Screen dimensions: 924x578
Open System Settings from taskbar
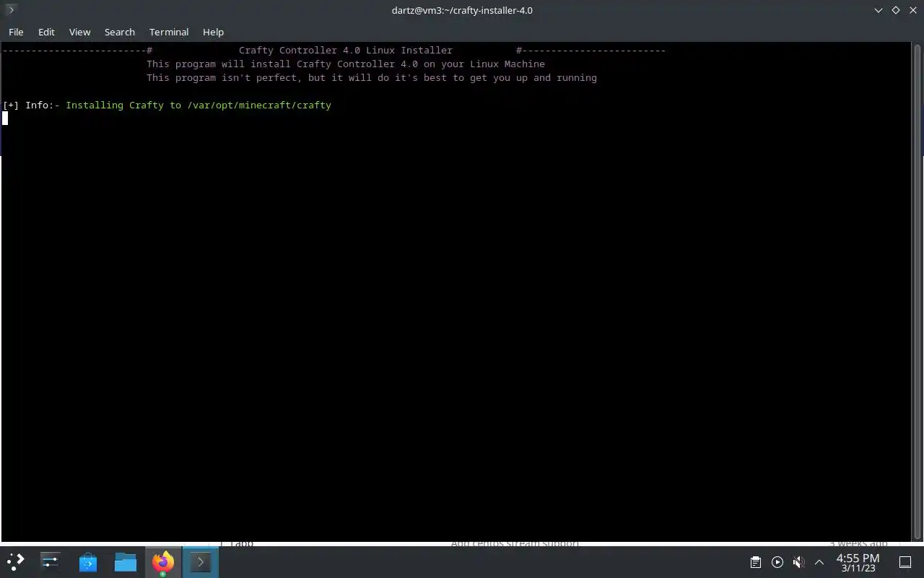click(x=51, y=561)
